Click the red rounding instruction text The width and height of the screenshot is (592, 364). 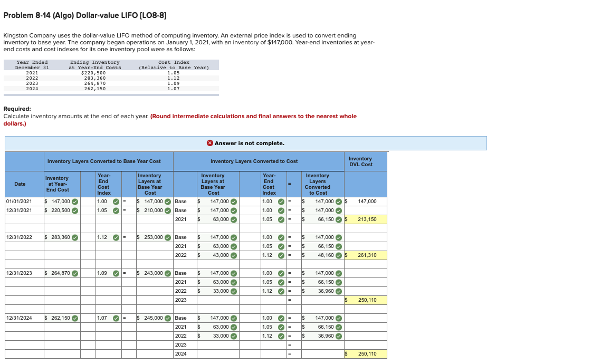pyautogui.click(x=180, y=120)
